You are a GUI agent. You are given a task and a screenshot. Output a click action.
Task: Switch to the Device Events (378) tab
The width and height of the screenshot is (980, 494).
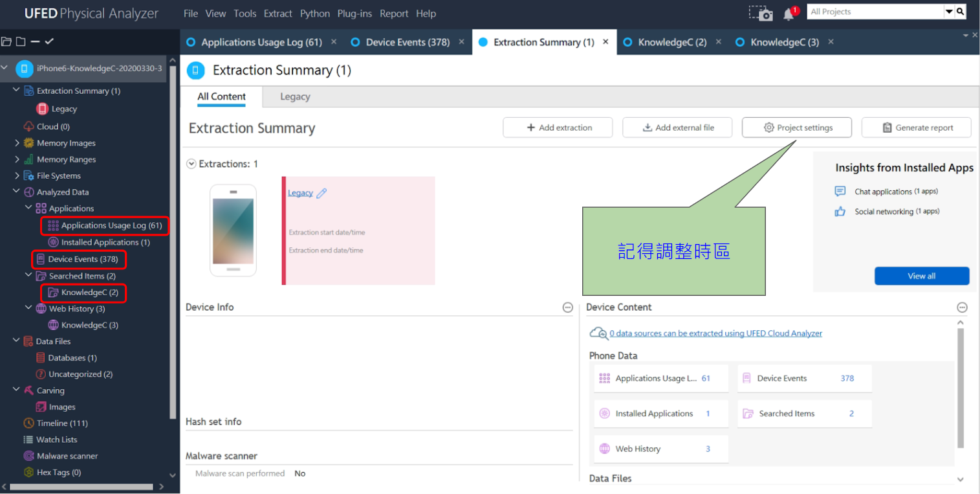click(x=407, y=42)
